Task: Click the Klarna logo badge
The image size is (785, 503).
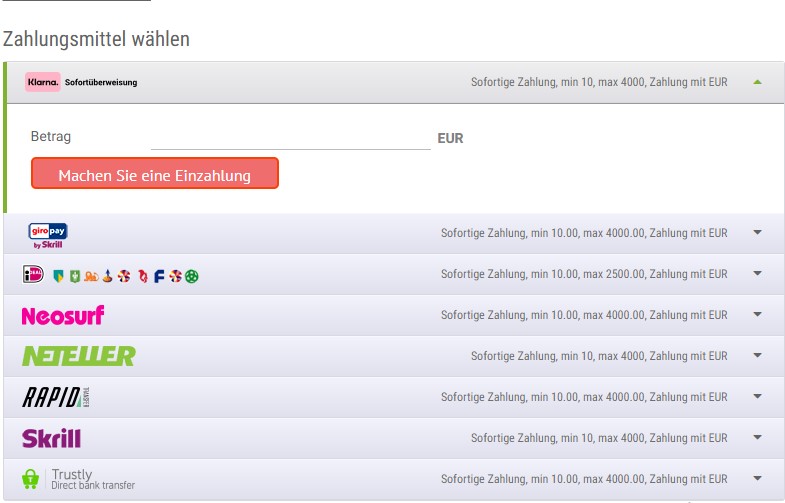Action: [43, 82]
